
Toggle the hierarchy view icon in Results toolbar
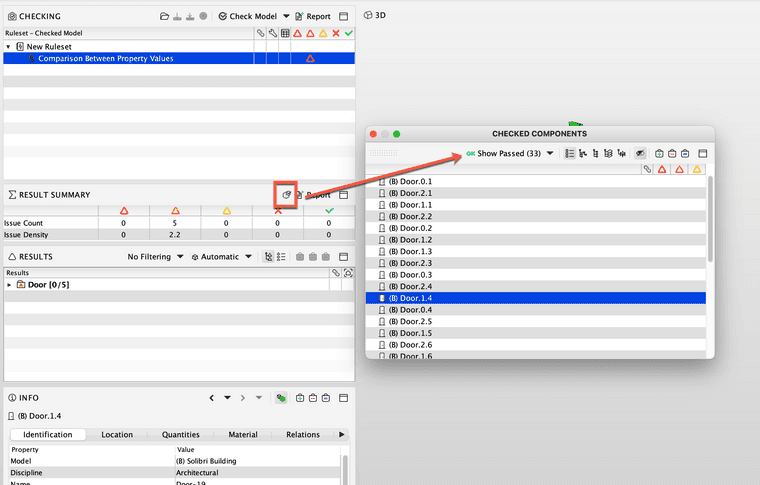(268, 257)
